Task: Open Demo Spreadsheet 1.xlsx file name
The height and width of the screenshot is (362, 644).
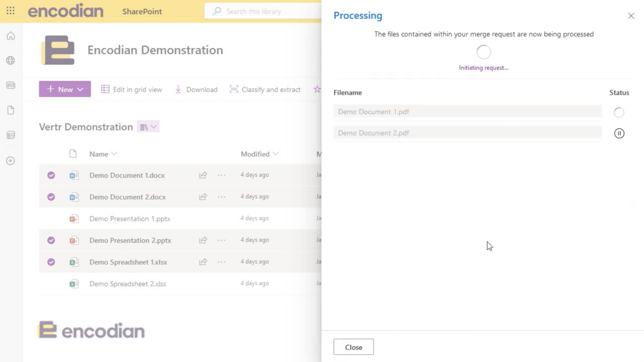Action: pyautogui.click(x=128, y=262)
